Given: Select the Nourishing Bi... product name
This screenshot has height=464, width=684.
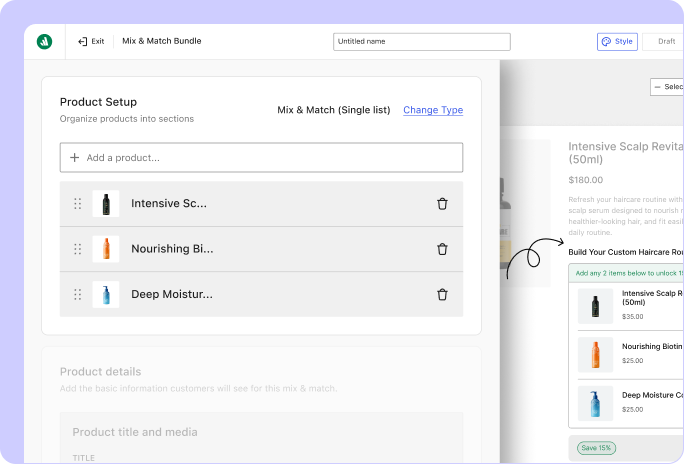Looking at the screenshot, I should click(172, 249).
